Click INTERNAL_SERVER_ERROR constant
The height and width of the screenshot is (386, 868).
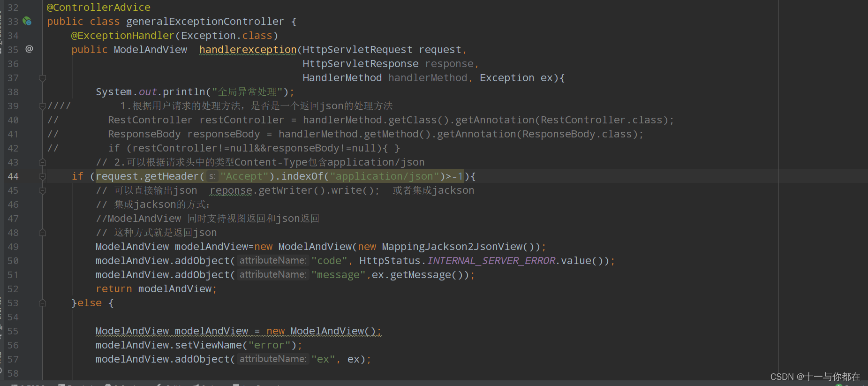point(491,261)
